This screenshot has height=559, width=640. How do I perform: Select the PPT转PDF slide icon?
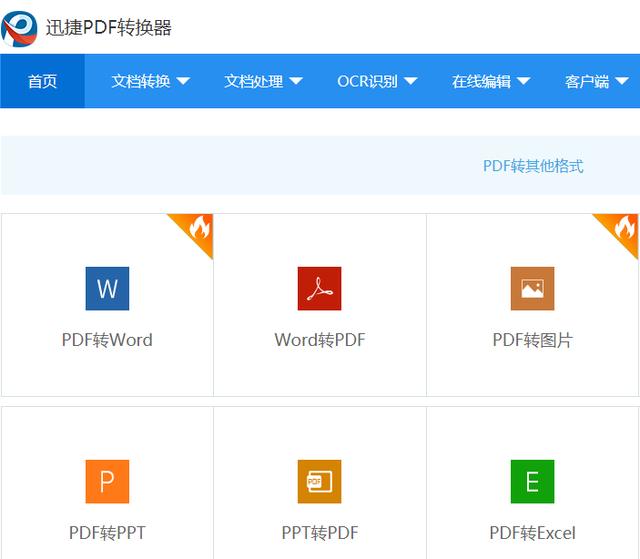[320, 481]
